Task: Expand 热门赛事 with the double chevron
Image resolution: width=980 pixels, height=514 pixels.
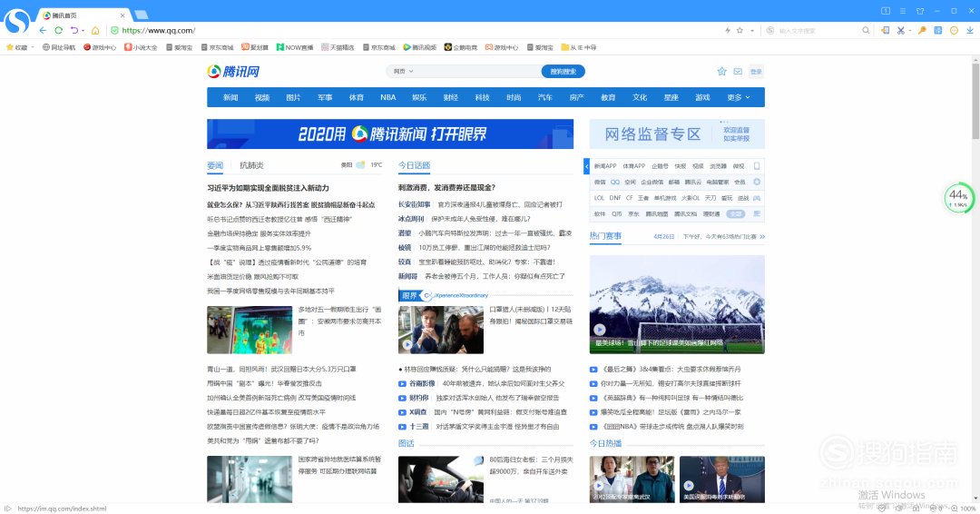Action: pos(762,236)
